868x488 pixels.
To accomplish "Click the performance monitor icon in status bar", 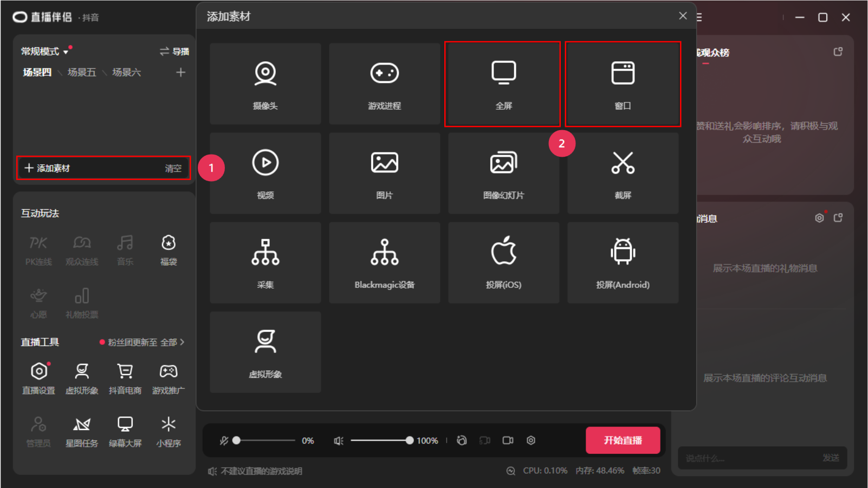I will [510, 471].
